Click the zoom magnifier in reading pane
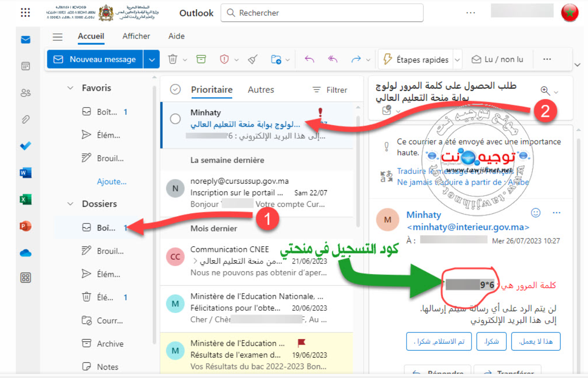 545,91
